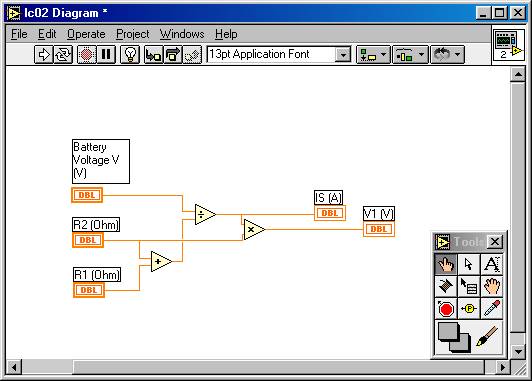Image resolution: width=532 pixels, height=381 pixels.
Task: Toggle Highlight Execution light bulb
Action: (130, 55)
